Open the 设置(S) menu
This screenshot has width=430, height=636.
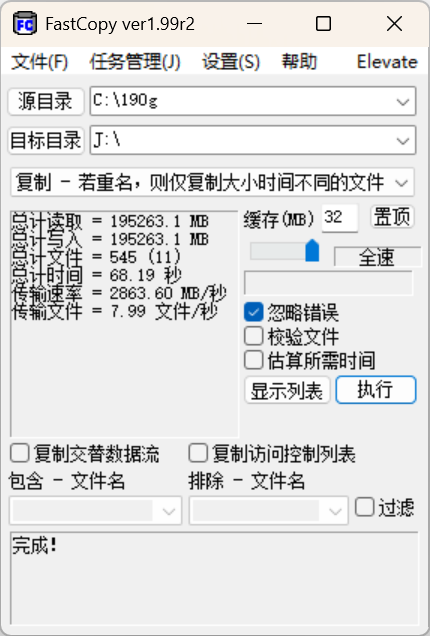point(231,62)
